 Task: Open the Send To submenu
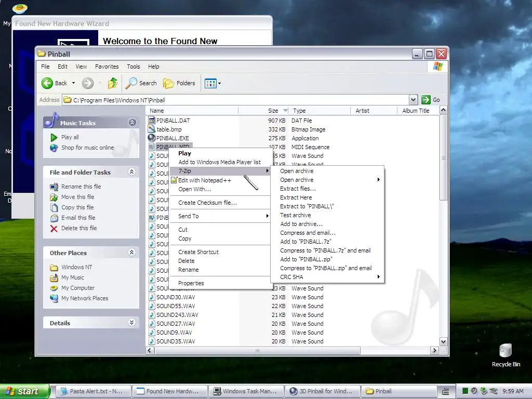pyautogui.click(x=220, y=216)
